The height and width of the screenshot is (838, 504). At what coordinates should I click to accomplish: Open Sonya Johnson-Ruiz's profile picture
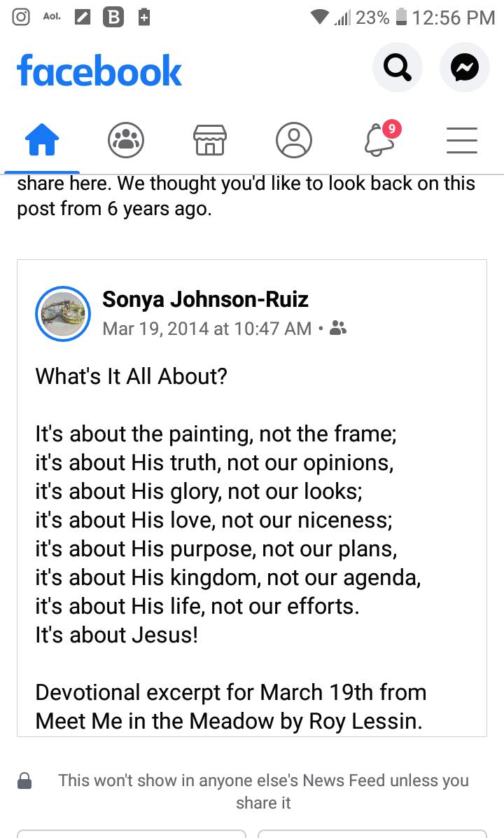(63, 314)
